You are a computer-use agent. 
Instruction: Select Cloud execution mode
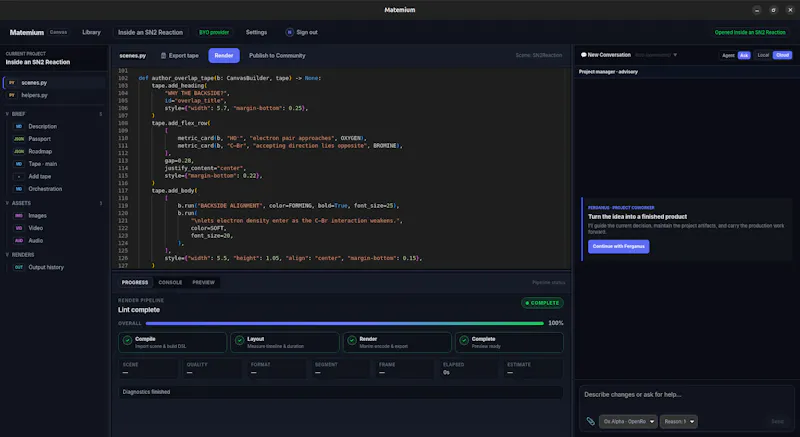(782, 55)
